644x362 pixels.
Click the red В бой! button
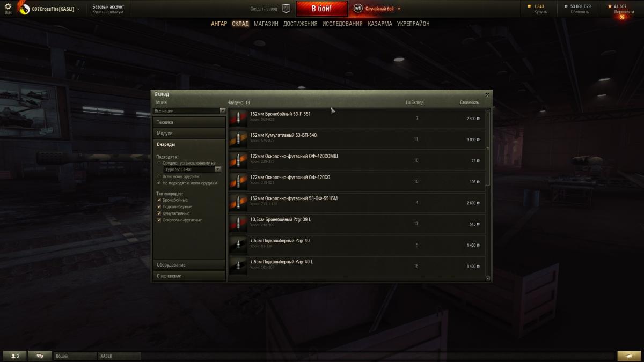322,9
